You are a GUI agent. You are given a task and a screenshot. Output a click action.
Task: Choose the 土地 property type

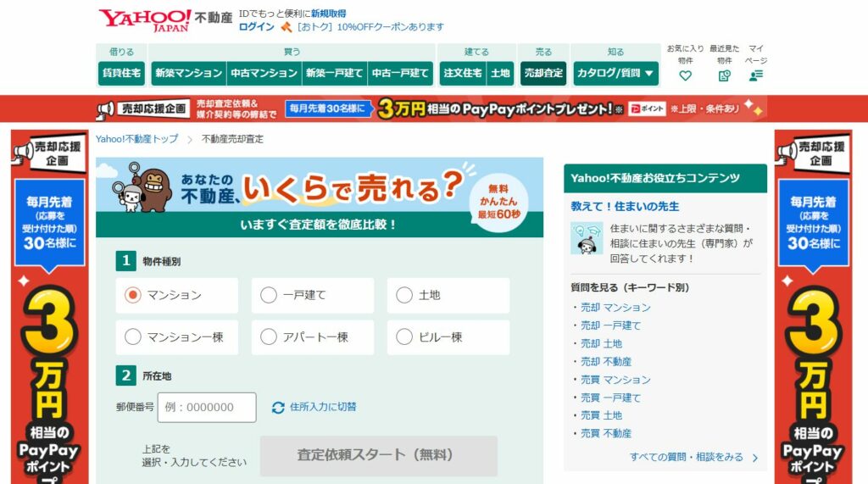(x=404, y=295)
